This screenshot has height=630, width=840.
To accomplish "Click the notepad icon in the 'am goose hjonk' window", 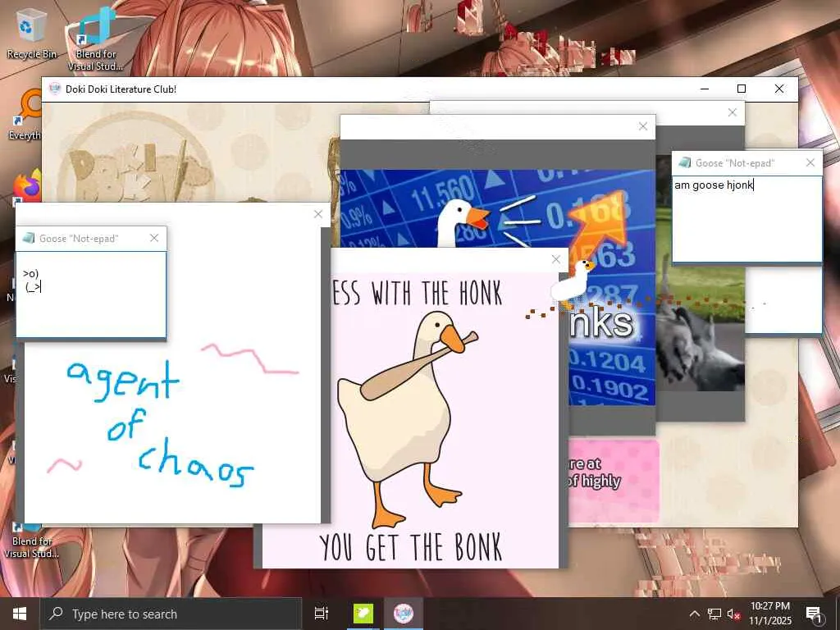I will click(685, 163).
